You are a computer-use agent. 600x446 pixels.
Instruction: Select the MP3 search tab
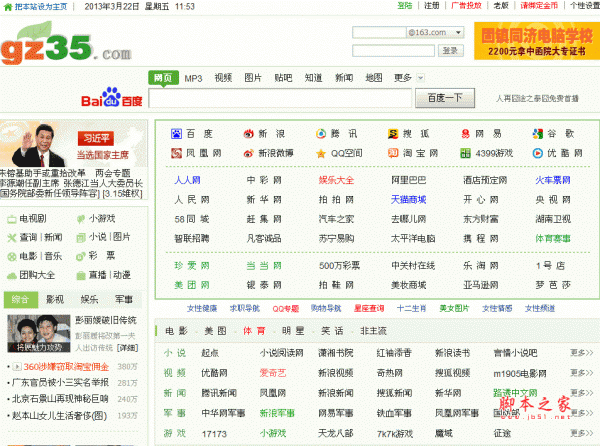point(193,78)
